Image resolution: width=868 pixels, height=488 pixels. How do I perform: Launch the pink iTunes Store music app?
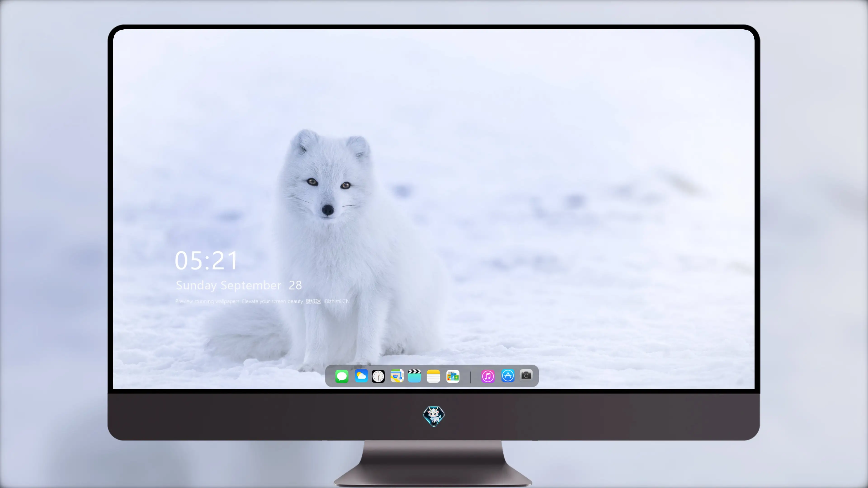488,376
